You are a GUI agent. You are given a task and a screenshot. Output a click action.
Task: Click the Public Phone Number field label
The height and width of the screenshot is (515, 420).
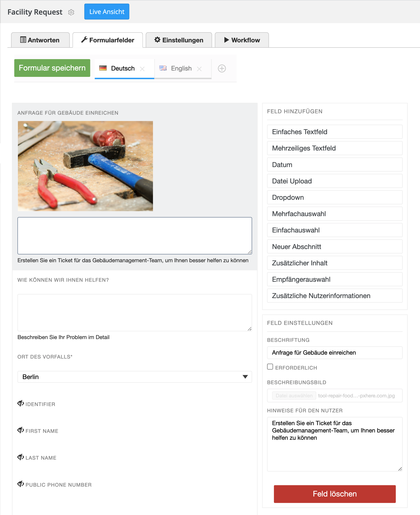[58, 485]
